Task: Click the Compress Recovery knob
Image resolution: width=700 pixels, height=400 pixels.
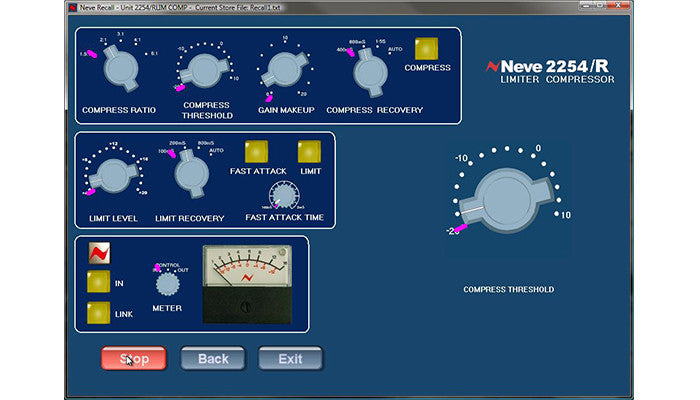Action: click(x=368, y=69)
